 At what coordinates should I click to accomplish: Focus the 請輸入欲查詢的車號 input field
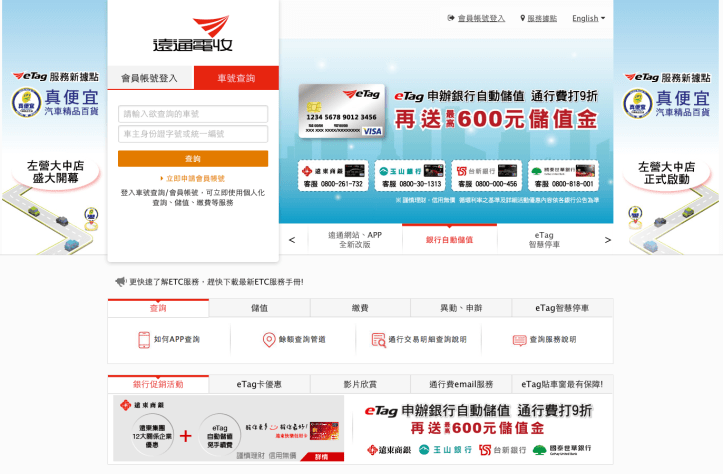click(x=193, y=114)
